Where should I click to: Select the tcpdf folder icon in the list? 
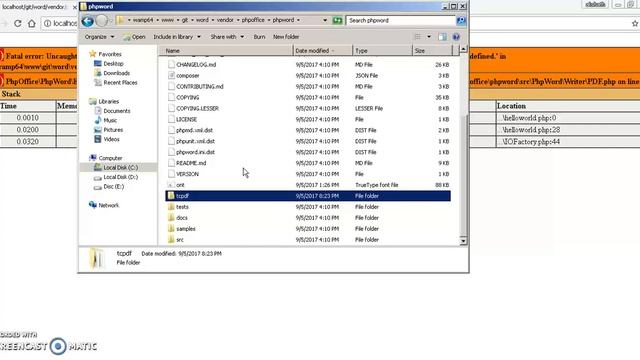point(171,196)
